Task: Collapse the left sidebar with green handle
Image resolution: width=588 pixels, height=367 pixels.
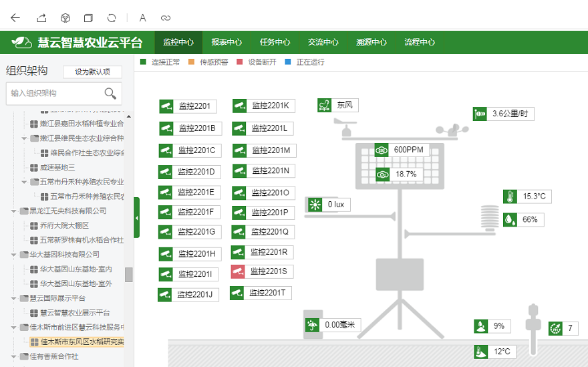Action: 137,218
